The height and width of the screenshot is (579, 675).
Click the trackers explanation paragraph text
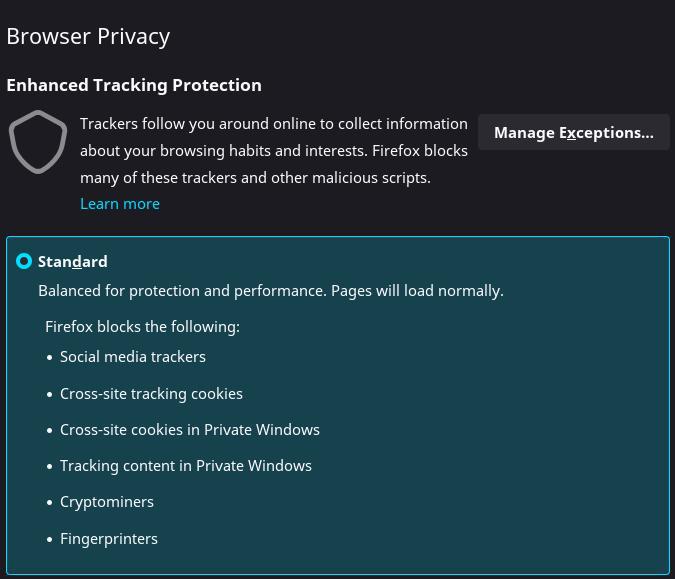[x=274, y=150]
